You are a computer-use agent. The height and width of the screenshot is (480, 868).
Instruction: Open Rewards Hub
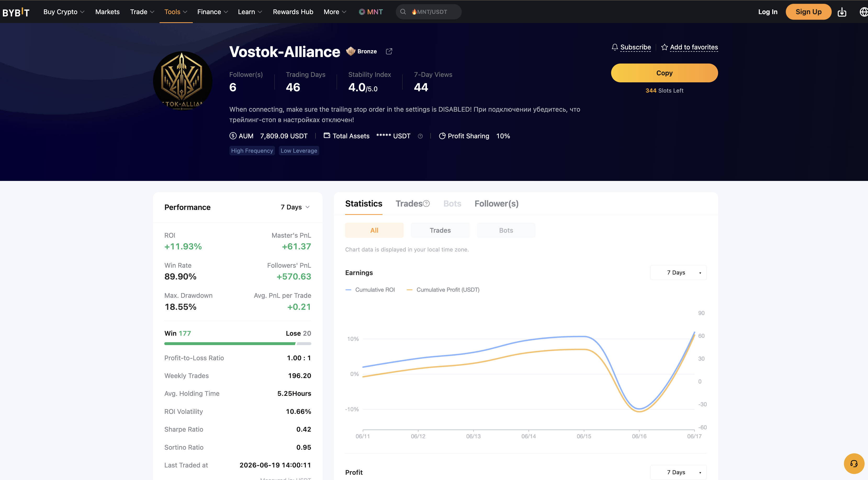(293, 12)
